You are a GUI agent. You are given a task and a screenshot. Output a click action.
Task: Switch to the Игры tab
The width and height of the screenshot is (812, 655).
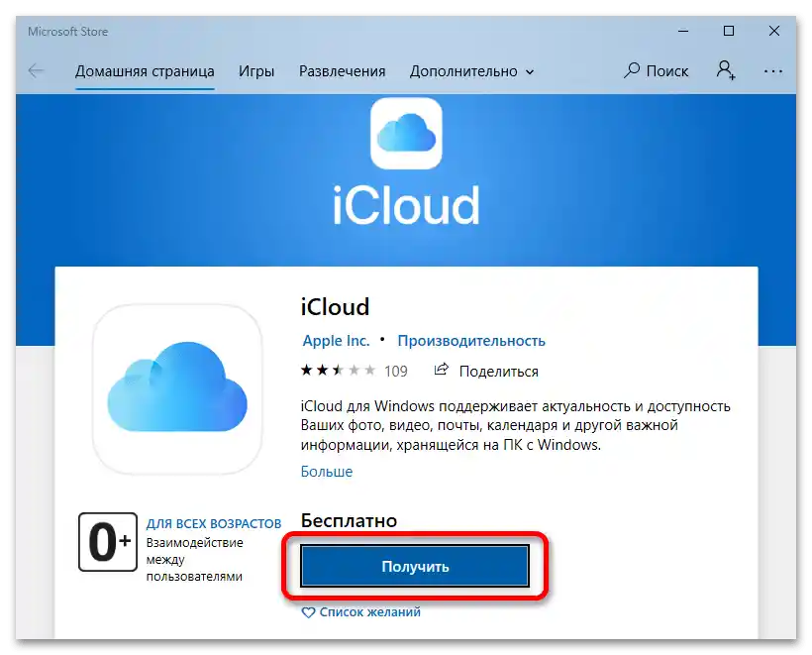[256, 71]
